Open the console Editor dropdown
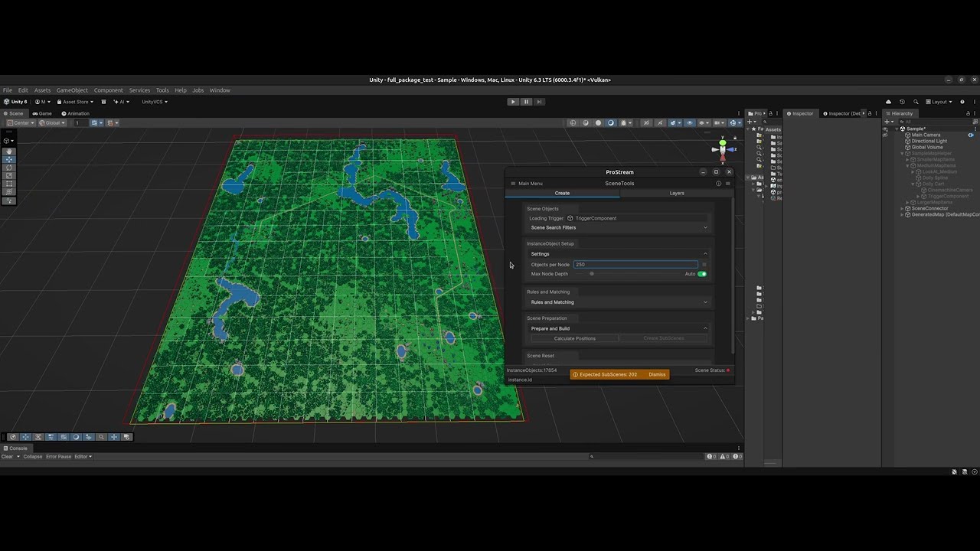Image resolution: width=980 pixels, height=551 pixels. [83, 457]
